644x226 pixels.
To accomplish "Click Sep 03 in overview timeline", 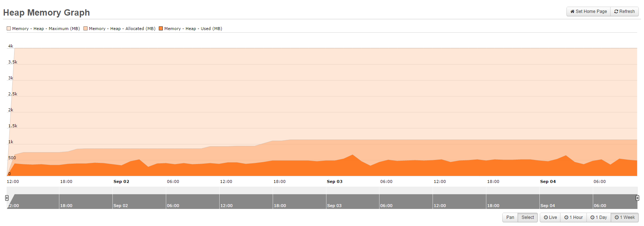I will click(334, 206).
